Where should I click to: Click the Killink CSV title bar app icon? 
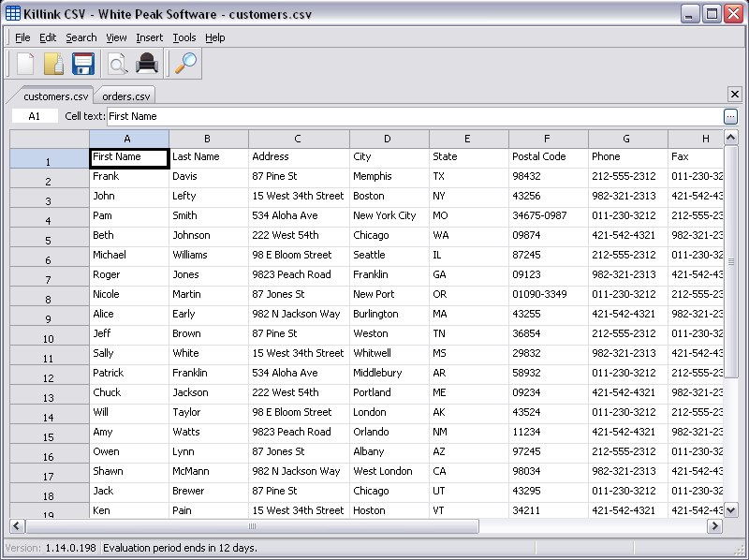click(x=13, y=14)
